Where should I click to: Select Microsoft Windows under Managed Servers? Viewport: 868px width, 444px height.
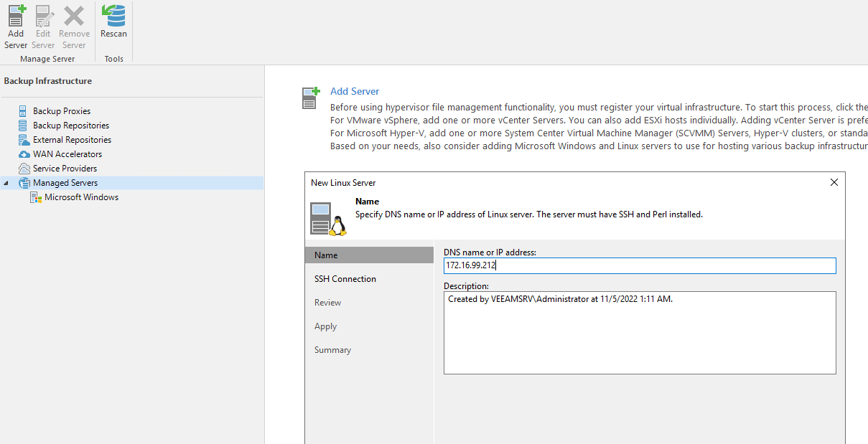click(x=81, y=197)
